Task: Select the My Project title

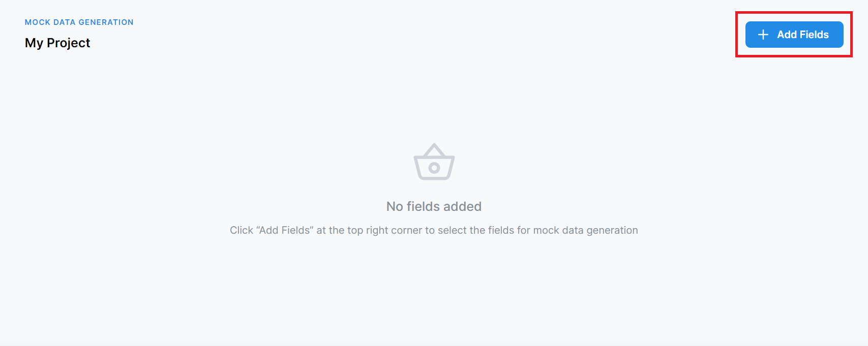Action: tap(57, 43)
